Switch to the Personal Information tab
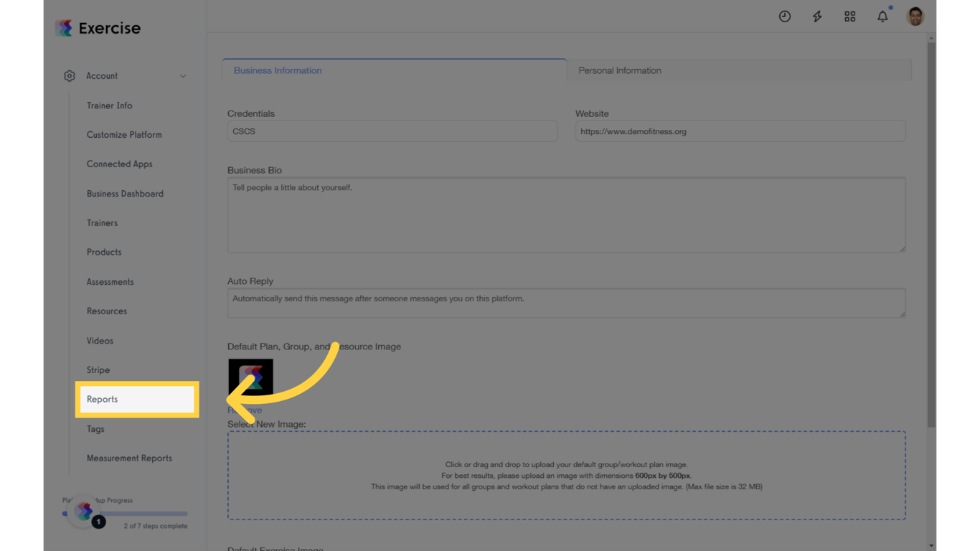This screenshot has height=551, width=980. pos(619,70)
